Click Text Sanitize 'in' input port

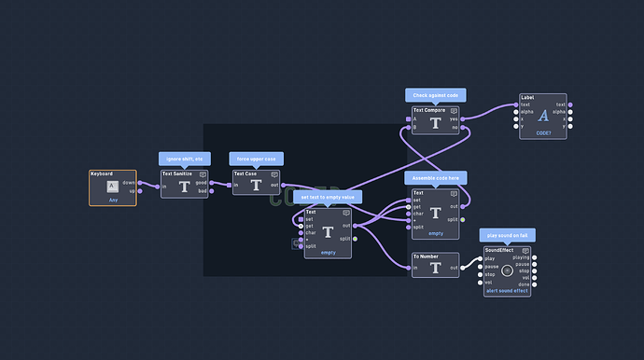tap(158, 187)
